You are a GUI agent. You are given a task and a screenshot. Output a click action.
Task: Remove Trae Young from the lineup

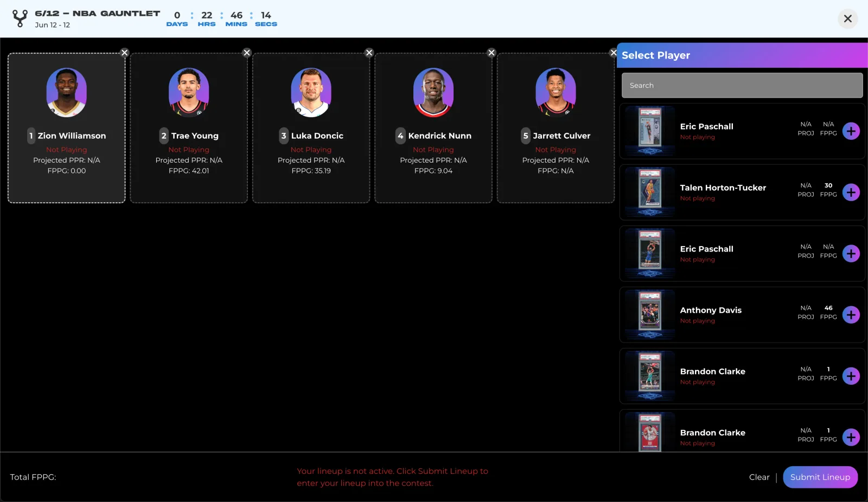tap(247, 53)
